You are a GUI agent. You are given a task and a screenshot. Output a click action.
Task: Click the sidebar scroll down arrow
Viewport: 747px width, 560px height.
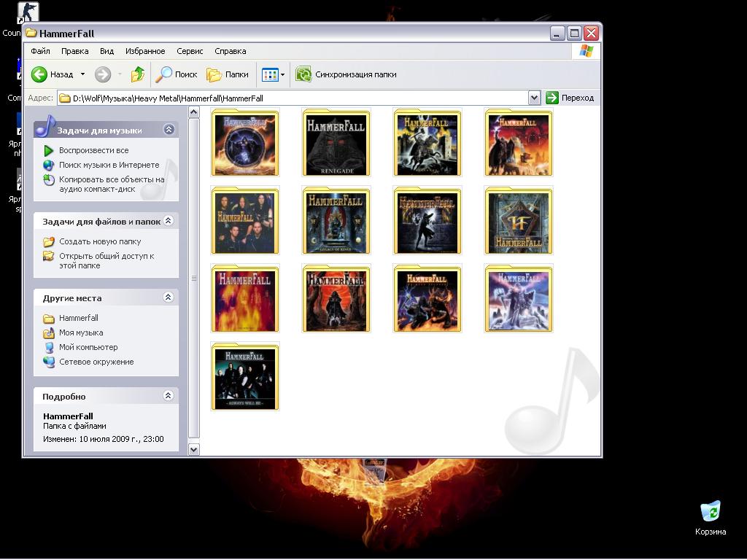pyautogui.click(x=194, y=449)
